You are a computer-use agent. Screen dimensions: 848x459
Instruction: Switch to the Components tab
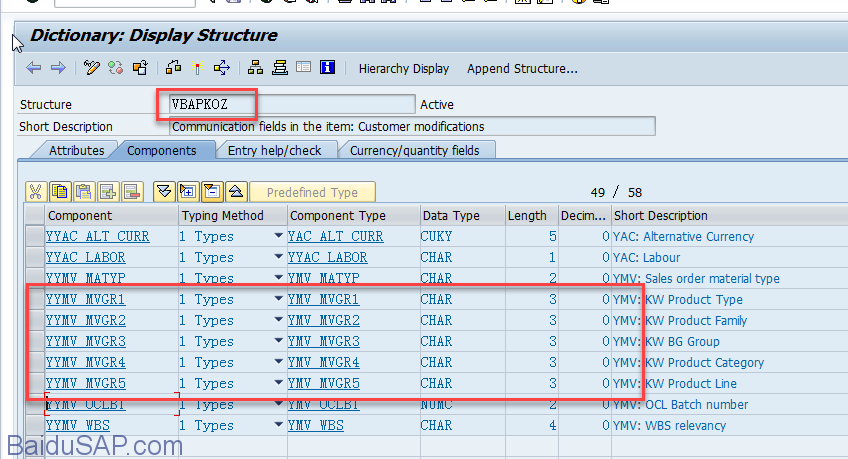coord(162,150)
